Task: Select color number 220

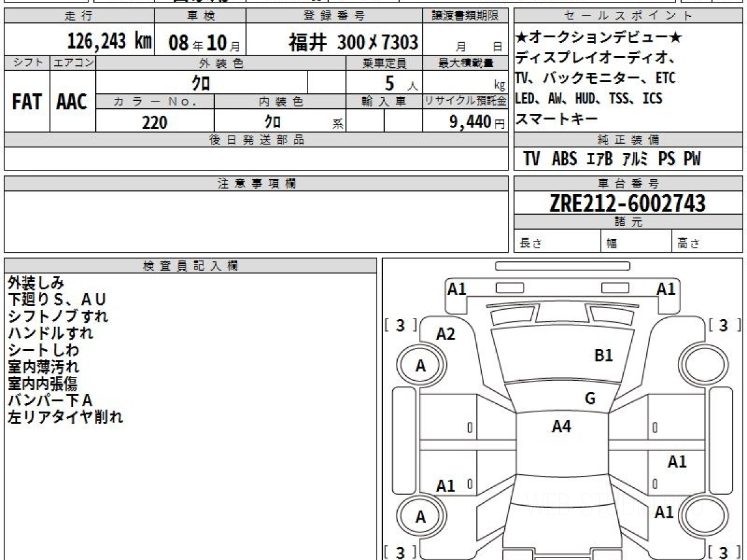Action: 155,123
